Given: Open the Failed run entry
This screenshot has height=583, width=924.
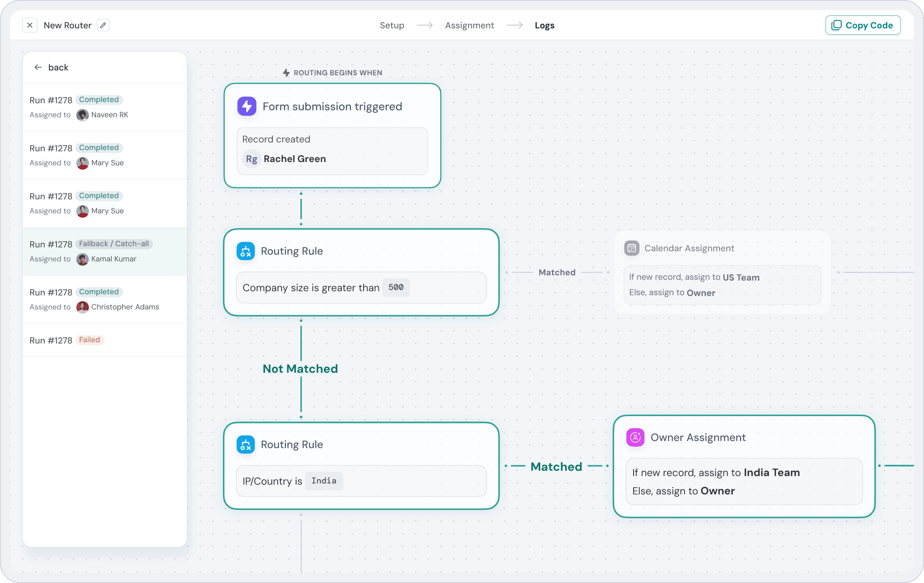Looking at the screenshot, I should coord(104,340).
